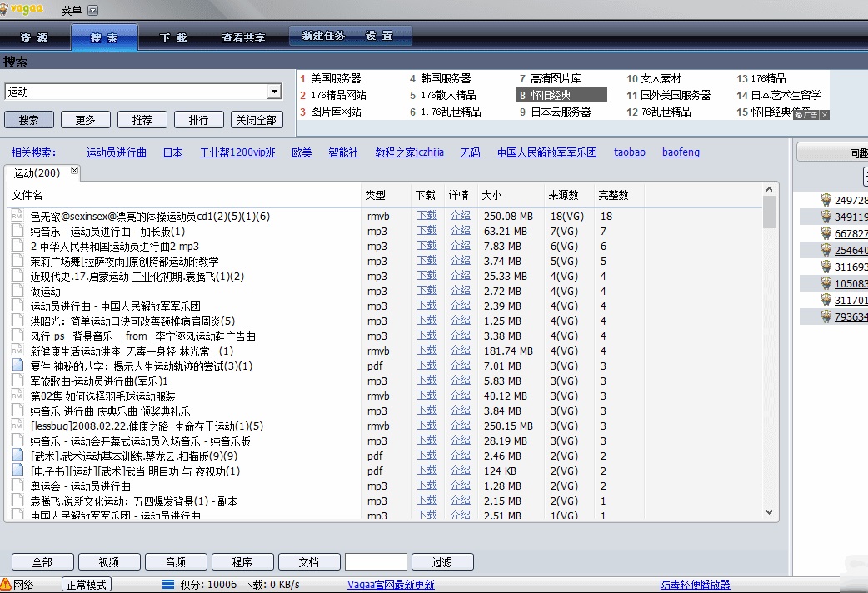The height and width of the screenshot is (593, 868).
Task: Click the file icon beside 做运动
Action: 17,292
